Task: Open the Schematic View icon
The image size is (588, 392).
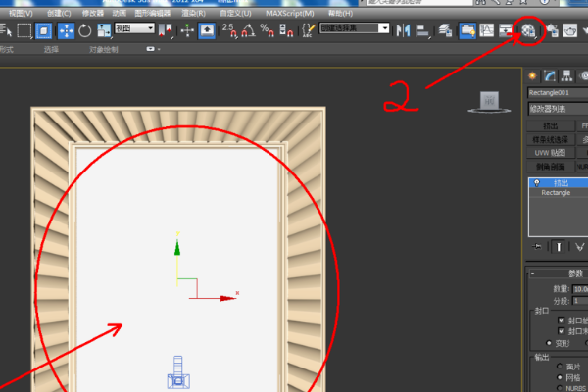Action: 506,30
